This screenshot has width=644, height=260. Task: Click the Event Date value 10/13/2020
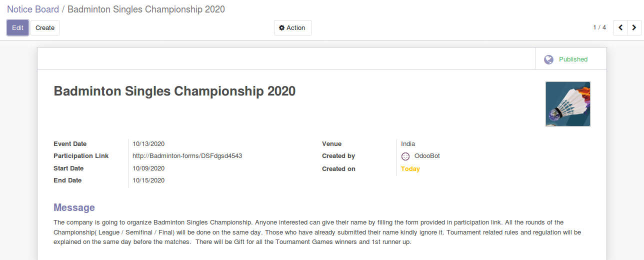[148, 144]
